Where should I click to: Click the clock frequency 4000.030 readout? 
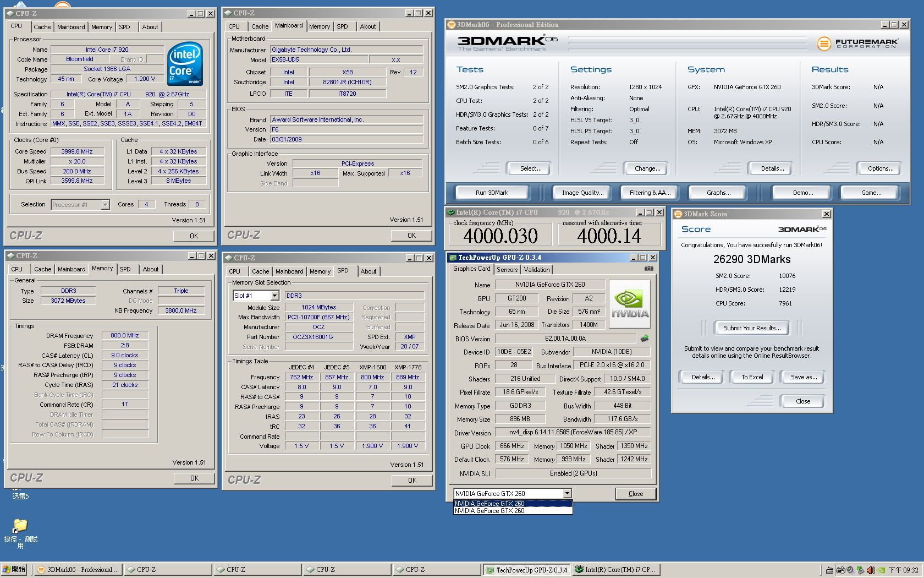(x=500, y=236)
